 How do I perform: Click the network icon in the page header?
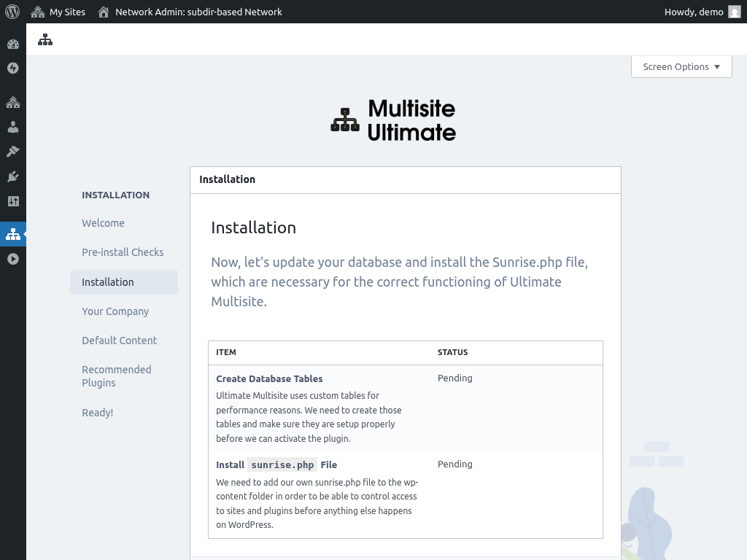click(x=45, y=39)
